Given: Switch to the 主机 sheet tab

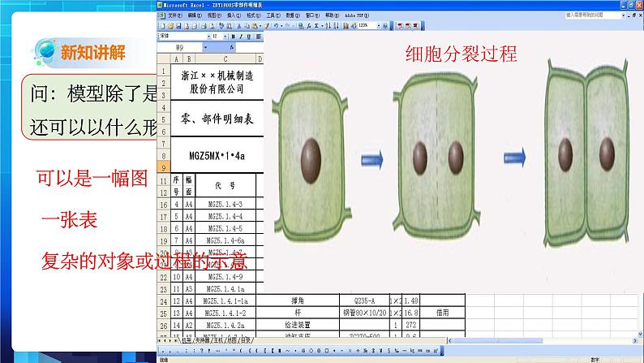Looking at the screenshot, I should (218, 340).
